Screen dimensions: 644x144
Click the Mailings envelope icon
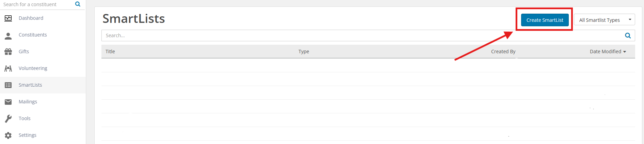(x=8, y=102)
